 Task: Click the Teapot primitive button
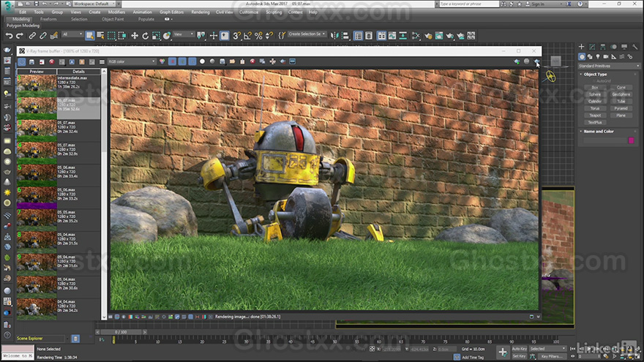[x=595, y=116]
